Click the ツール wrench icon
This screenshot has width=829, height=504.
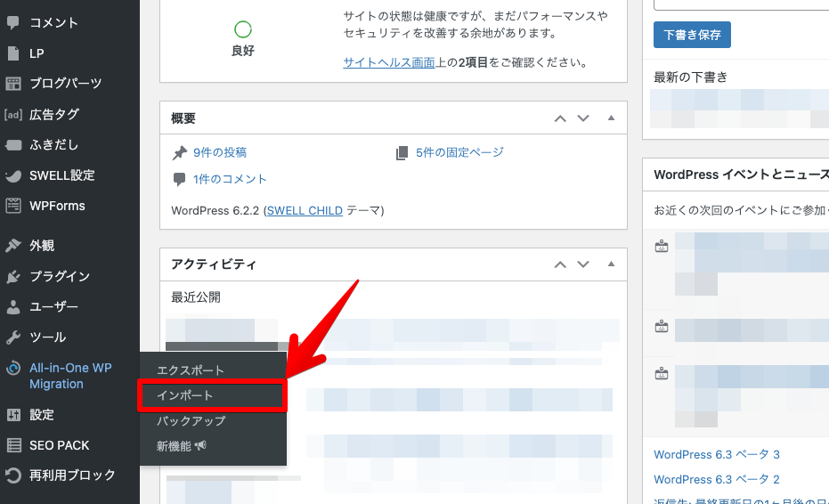pos(13,337)
